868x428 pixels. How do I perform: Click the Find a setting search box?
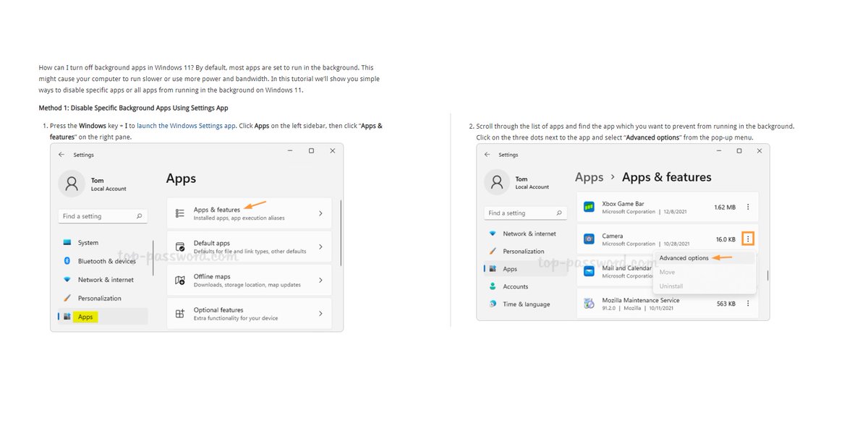tap(103, 215)
